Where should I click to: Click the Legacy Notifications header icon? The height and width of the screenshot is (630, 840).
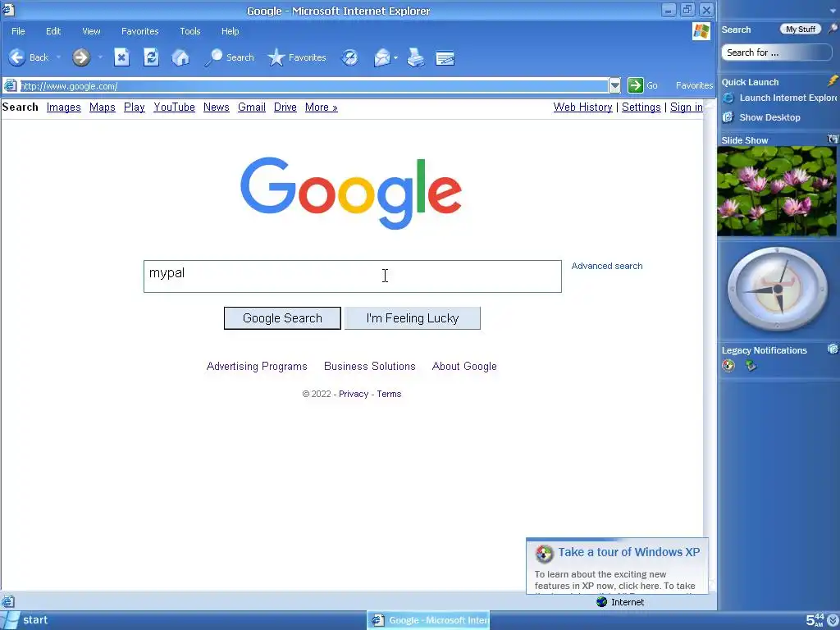click(833, 349)
